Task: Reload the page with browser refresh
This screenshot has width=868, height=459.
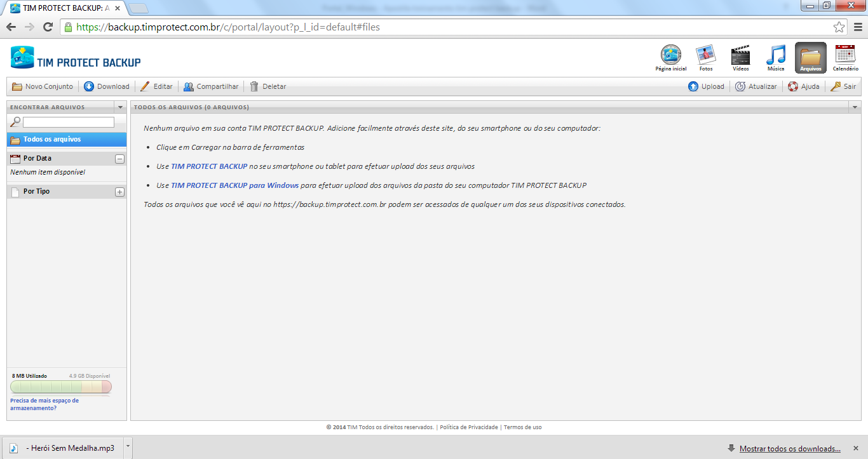Action: click(48, 27)
